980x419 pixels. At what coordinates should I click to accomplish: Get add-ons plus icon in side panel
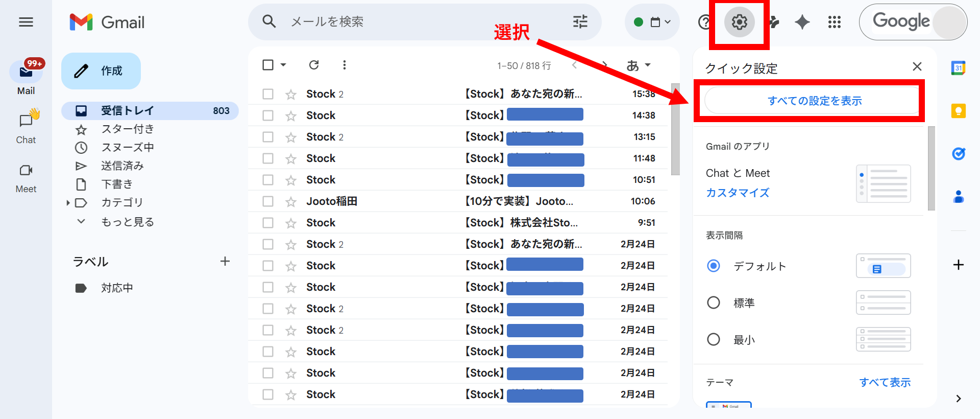[959, 265]
